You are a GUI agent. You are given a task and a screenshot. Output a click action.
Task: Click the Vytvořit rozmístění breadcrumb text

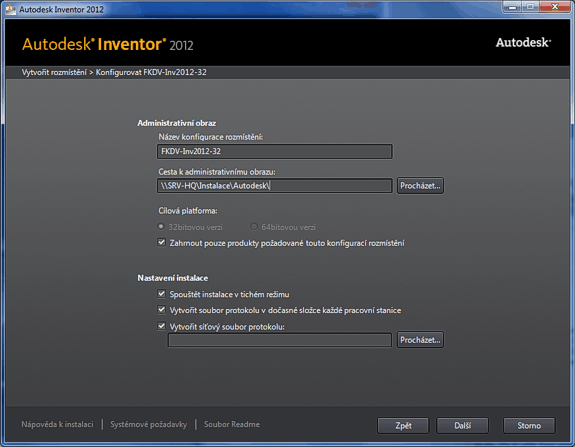pos(54,72)
